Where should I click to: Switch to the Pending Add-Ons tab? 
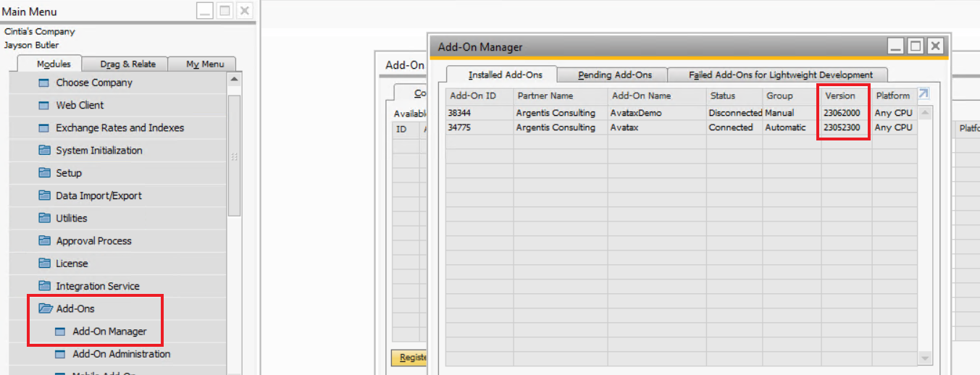pos(614,75)
